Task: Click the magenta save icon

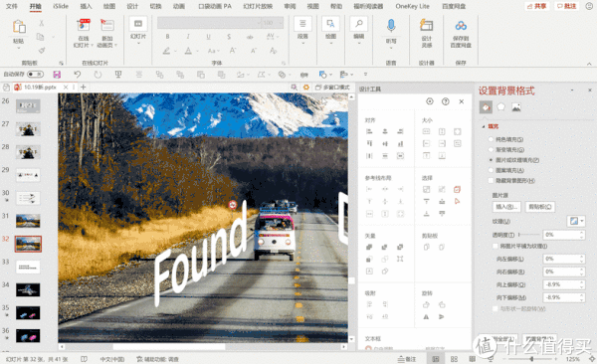Action: pyautogui.click(x=57, y=75)
